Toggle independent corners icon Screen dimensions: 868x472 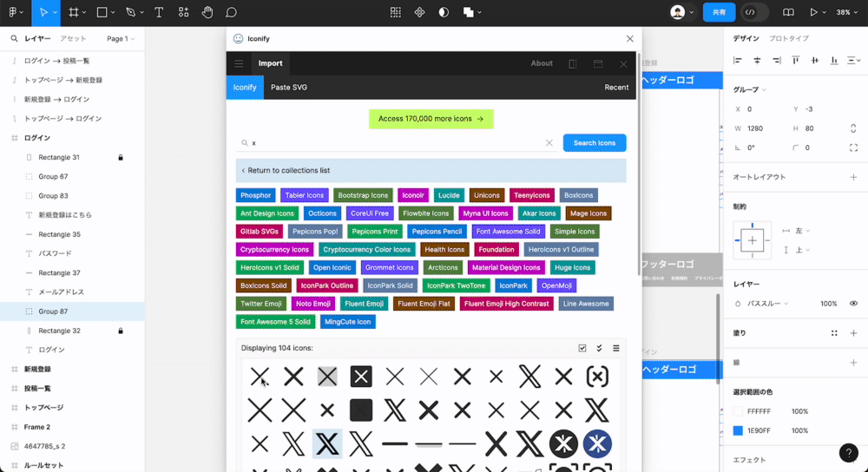tap(853, 147)
